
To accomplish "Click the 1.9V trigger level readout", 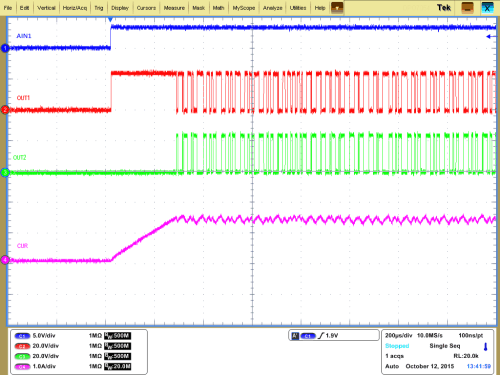I will click(x=332, y=336).
